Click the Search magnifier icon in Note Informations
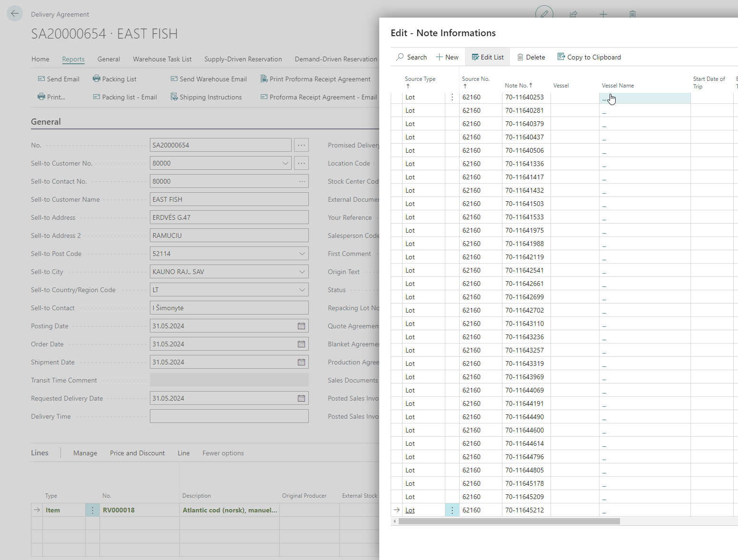 (x=400, y=57)
